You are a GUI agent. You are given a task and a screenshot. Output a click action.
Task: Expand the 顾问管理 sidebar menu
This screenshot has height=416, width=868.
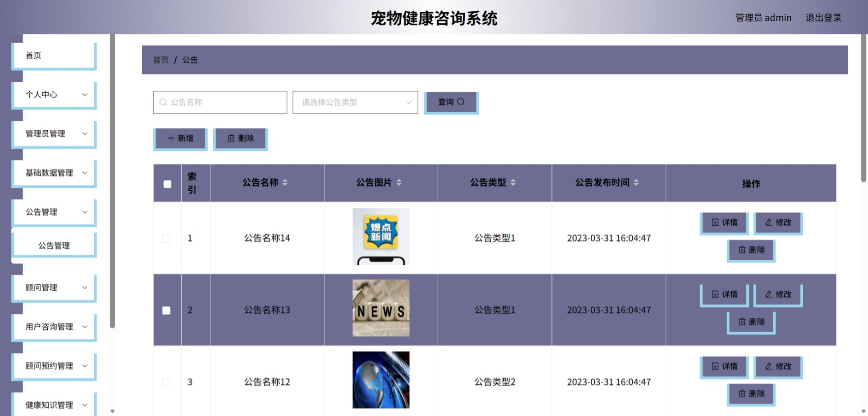pyautogui.click(x=54, y=287)
